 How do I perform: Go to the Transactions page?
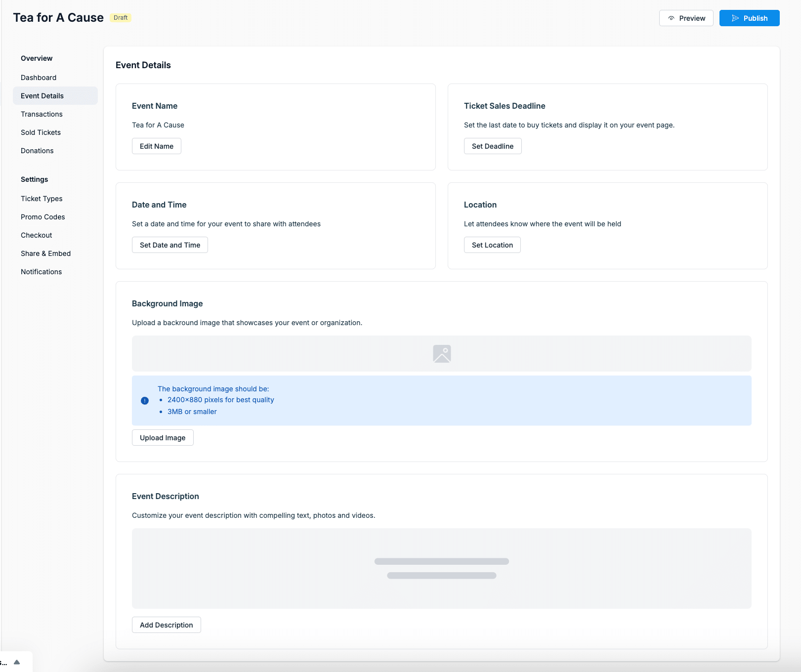point(42,114)
